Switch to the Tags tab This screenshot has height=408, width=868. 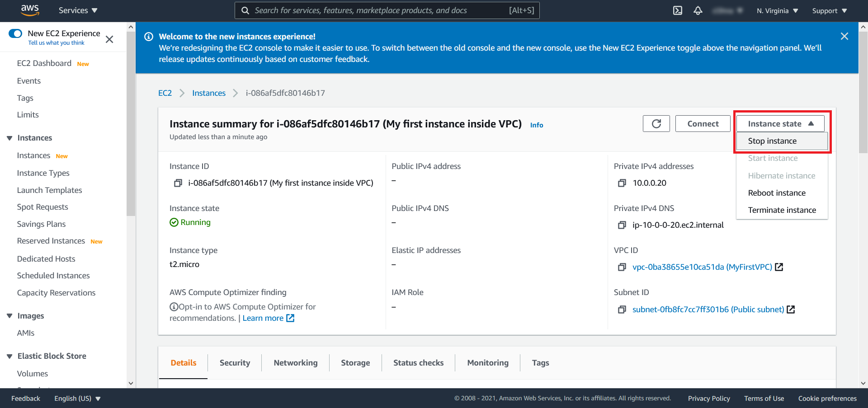click(540, 363)
